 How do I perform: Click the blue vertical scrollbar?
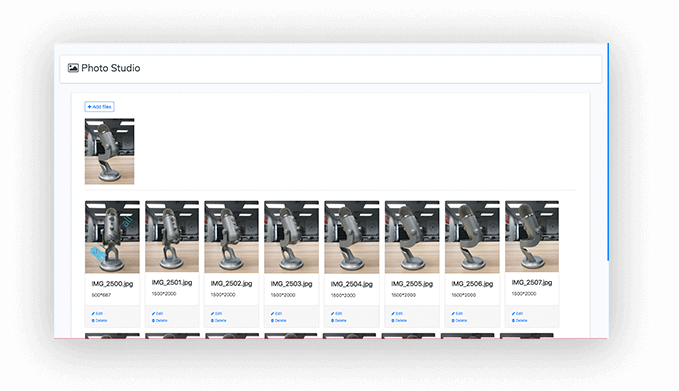coord(608,152)
